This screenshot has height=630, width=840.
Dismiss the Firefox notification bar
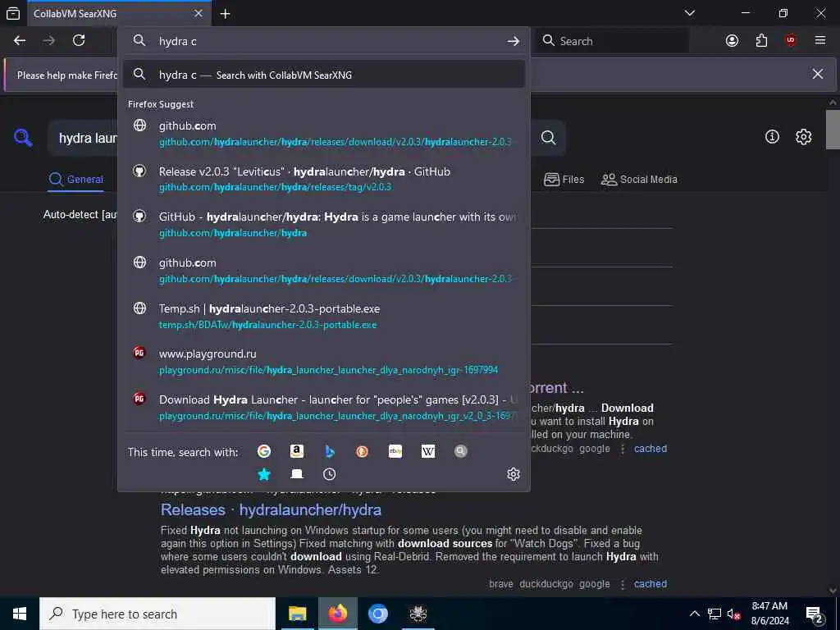pos(818,74)
